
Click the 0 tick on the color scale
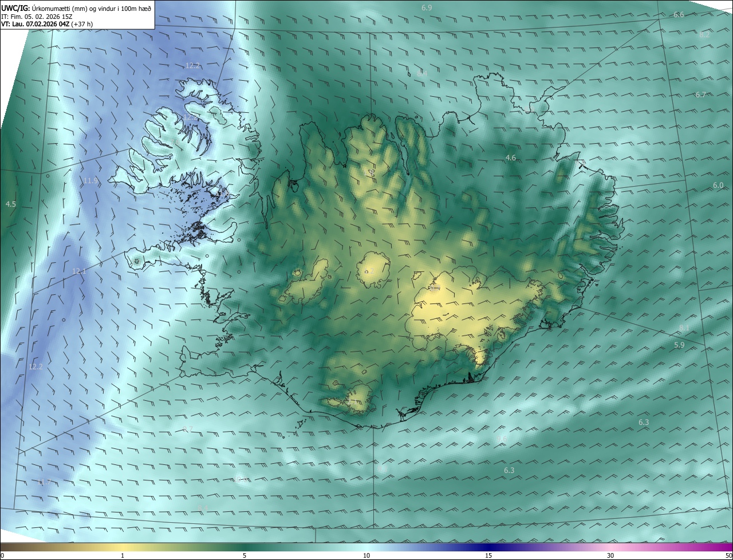point(2,555)
